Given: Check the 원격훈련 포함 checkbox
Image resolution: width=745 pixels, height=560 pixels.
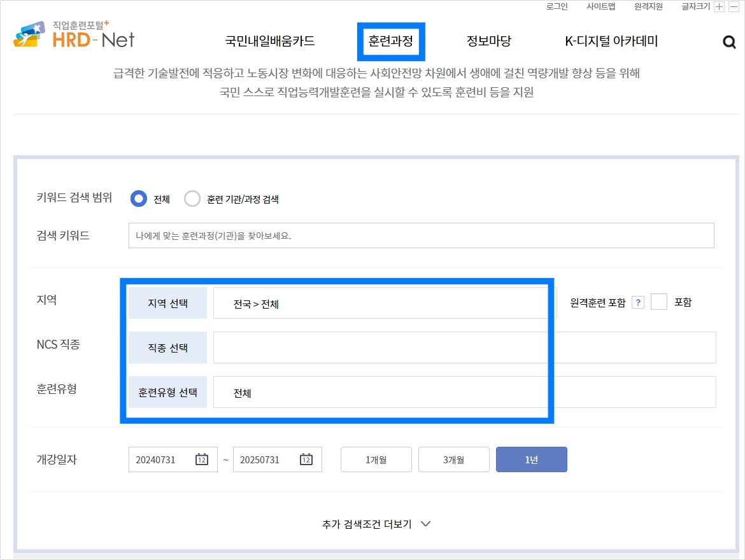Looking at the screenshot, I should click(x=659, y=302).
